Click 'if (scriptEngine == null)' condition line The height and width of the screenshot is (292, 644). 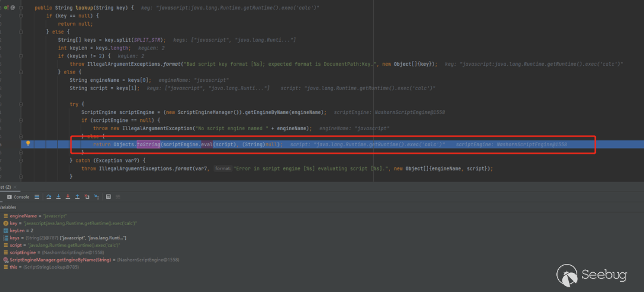[x=120, y=120]
